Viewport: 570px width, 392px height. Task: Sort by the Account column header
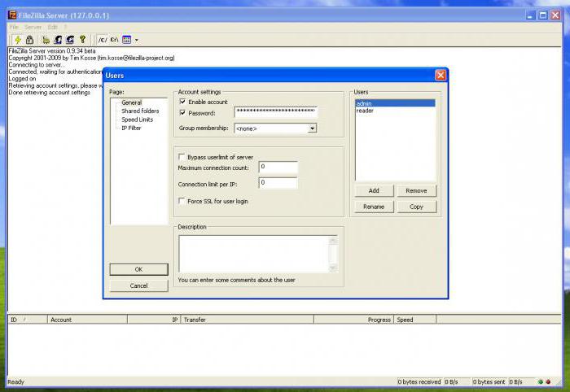[88, 320]
